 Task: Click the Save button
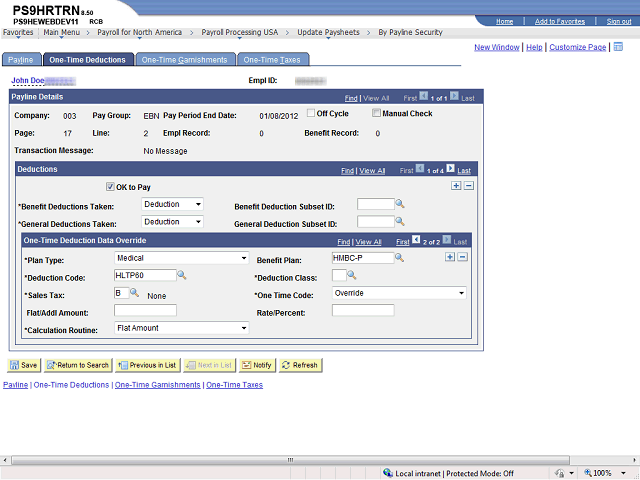pyautogui.click(x=24, y=365)
